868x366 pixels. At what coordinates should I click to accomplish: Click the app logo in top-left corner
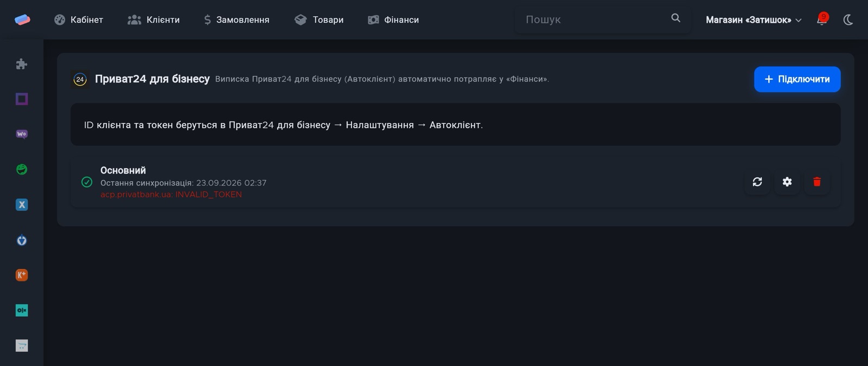click(22, 20)
